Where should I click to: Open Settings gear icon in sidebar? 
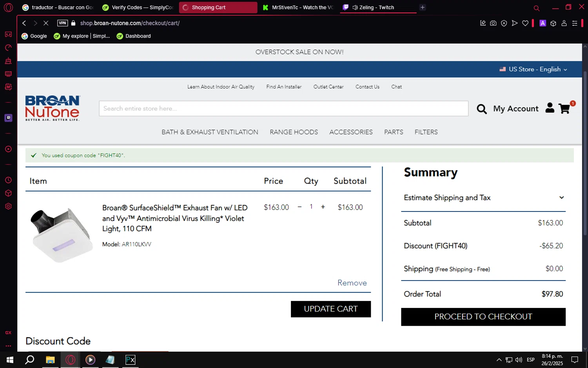tap(8, 206)
